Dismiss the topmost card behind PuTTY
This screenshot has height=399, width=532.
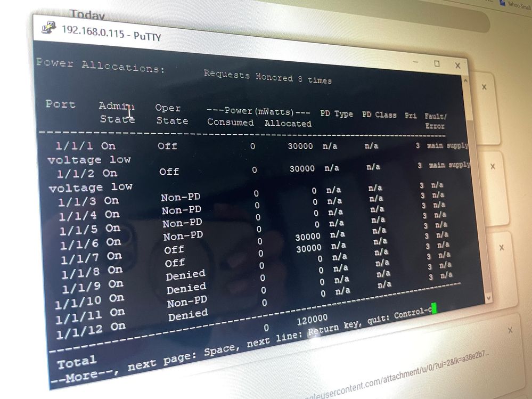click(x=484, y=87)
